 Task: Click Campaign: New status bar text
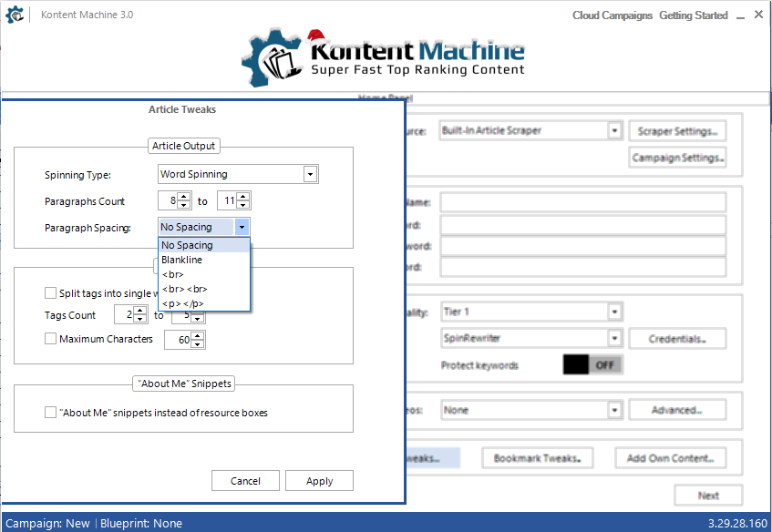(47, 523)
